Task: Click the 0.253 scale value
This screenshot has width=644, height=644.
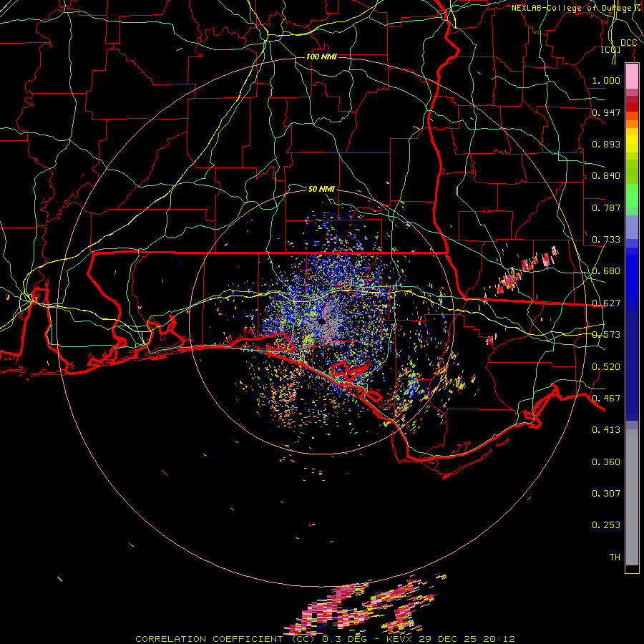Action: tap(606, 525)
